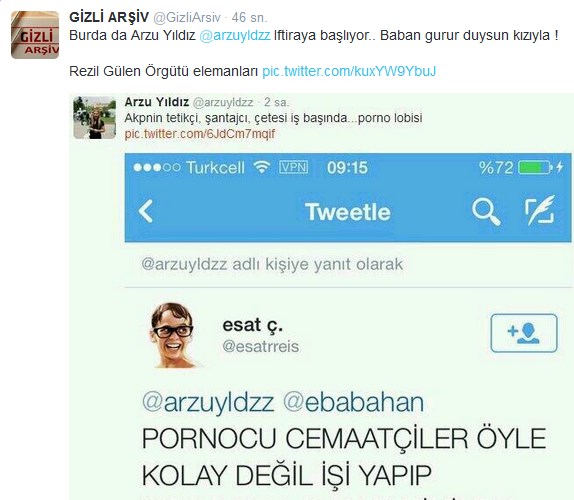Image resolution: width=574 pixels, height=500 pixels.
Task: Click esat ç. avatar with glasses
Action: tap(172, 335)
